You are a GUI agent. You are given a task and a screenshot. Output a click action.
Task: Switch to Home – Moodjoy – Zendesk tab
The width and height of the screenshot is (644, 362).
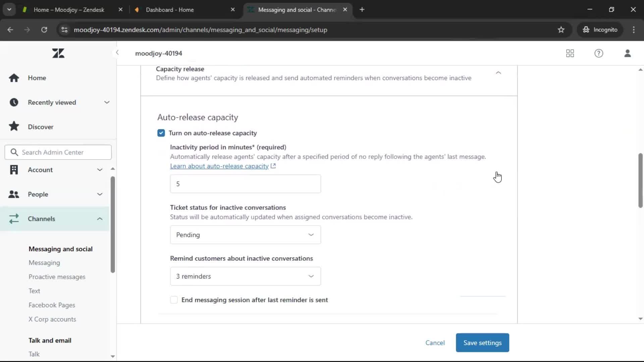tap(69, 10)
